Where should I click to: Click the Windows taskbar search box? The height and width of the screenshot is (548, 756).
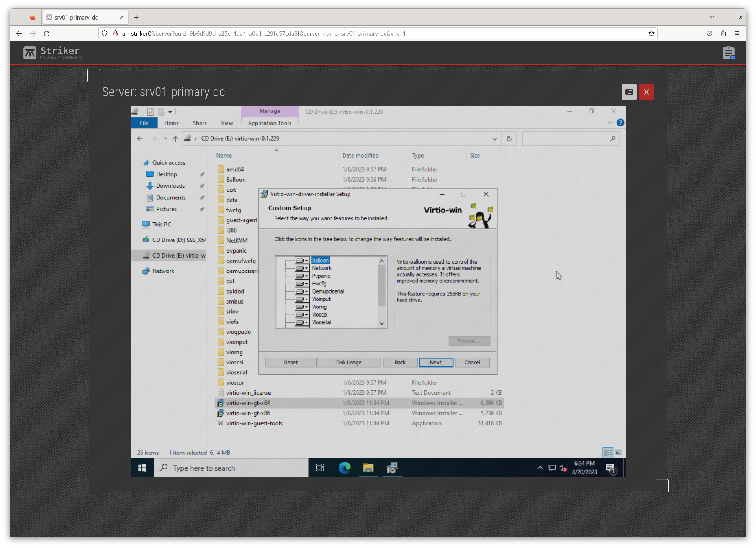coord(231,468)
